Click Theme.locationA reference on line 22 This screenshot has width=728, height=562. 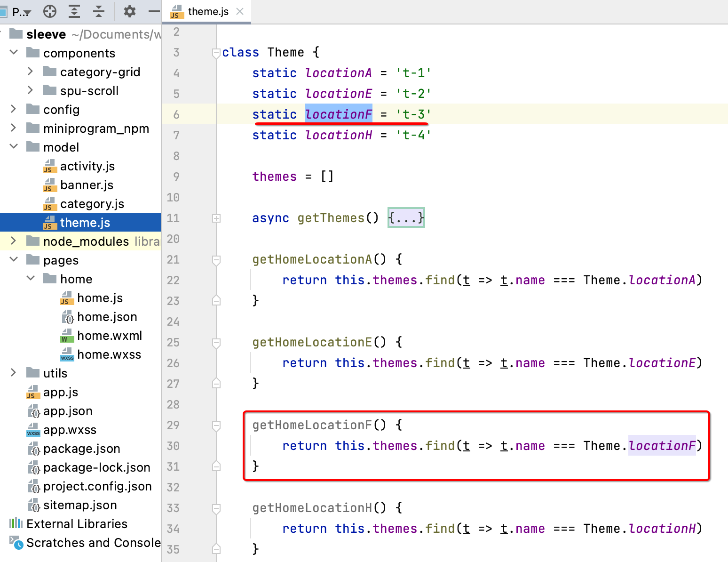662,280
